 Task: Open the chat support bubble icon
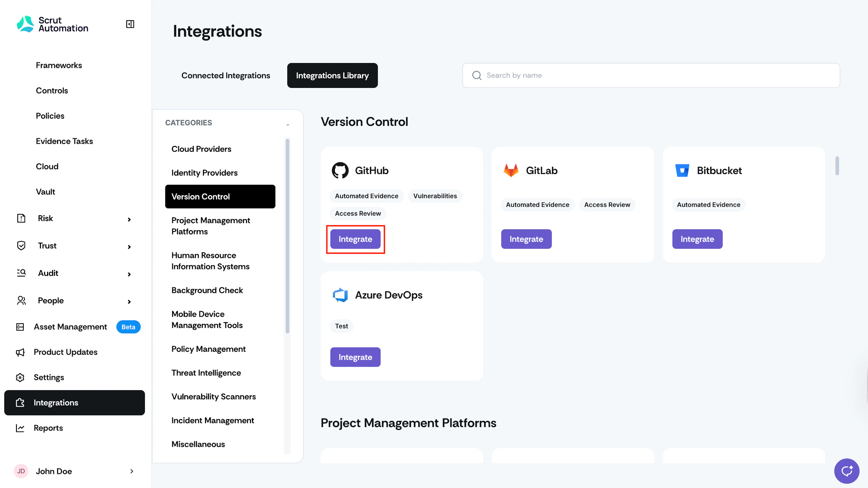[x=847, y=471]
